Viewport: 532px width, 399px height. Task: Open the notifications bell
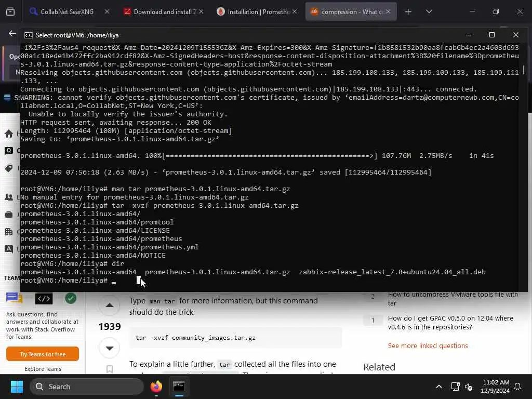click(x=518, y=387)
